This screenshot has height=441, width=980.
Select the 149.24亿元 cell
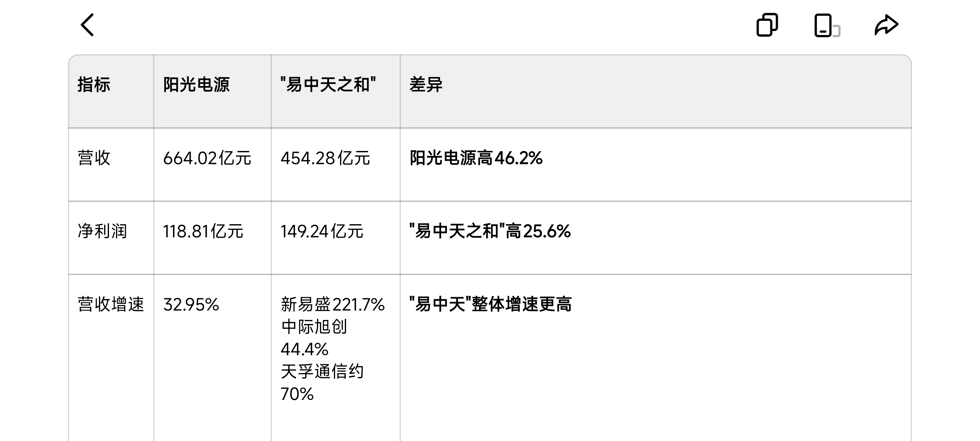tap(322, 231)
